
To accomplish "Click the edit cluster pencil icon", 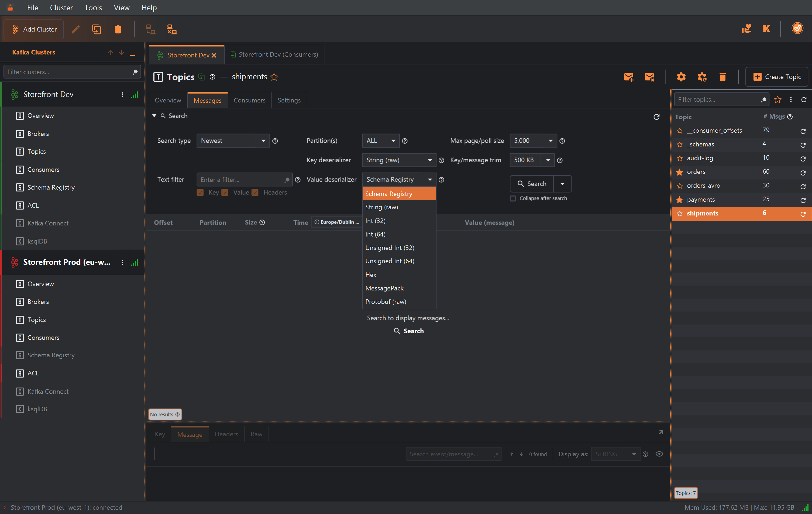I will 75,29.
